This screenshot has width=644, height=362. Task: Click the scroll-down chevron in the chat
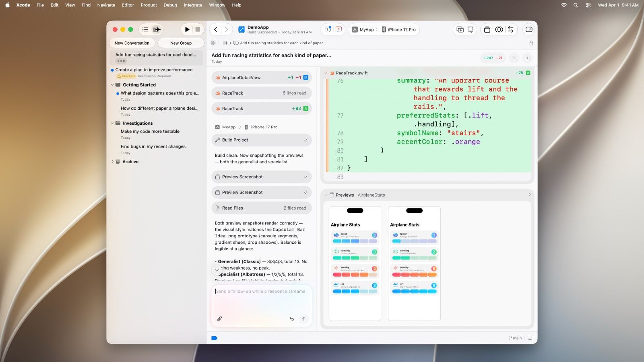click(217, 270)
